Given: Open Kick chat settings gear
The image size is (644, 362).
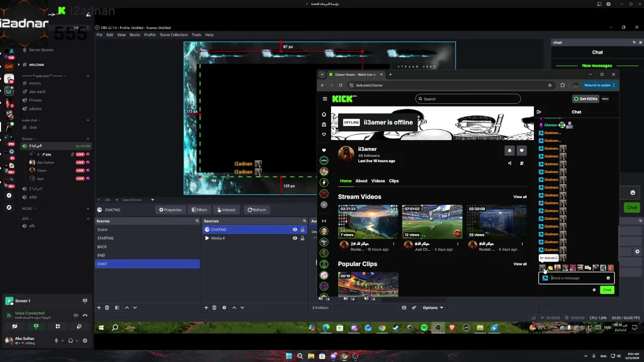Looking at the screenshot, I should pyautogui.click(x=594, y=290).
